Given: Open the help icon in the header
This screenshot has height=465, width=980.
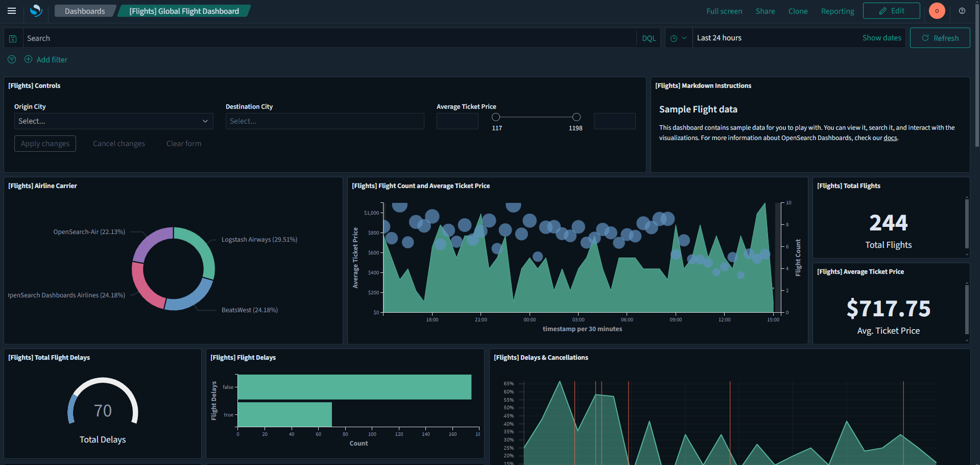Looking at the screenshot, I should [x=962, y=11].
